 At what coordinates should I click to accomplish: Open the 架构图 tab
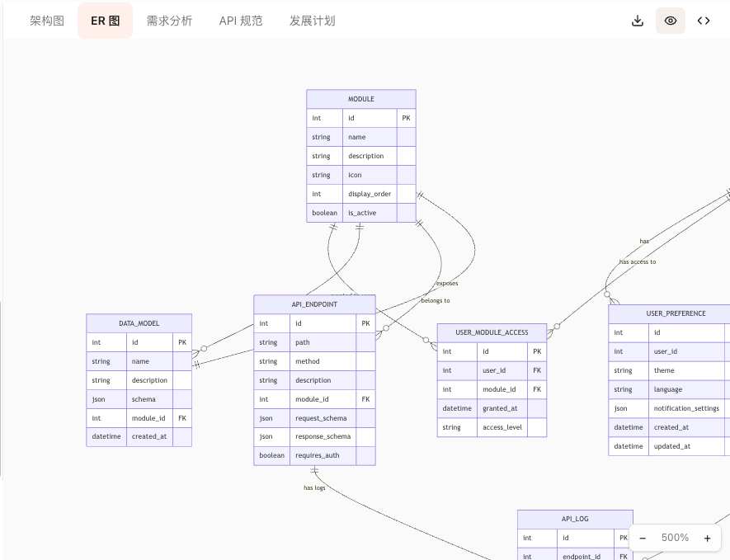47,21
